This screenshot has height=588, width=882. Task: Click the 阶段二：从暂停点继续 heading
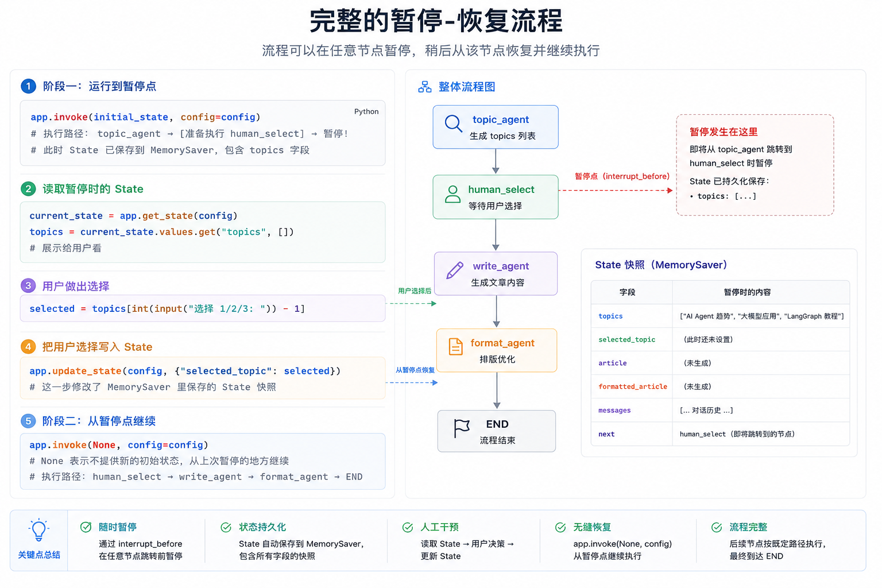pos(99,421)
